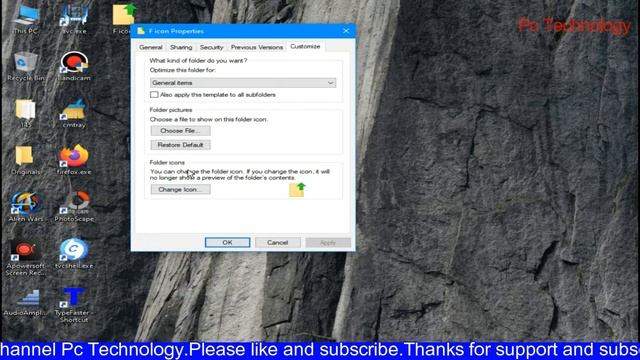Select the Alien Wars game icon
Viewport: 640px width, 360px height.
(x=26, y=207)
